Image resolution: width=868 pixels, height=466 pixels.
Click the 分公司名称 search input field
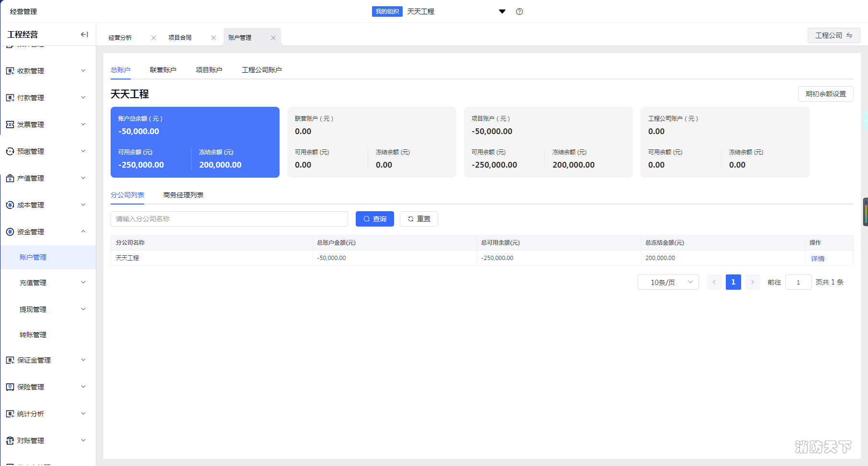229,219
